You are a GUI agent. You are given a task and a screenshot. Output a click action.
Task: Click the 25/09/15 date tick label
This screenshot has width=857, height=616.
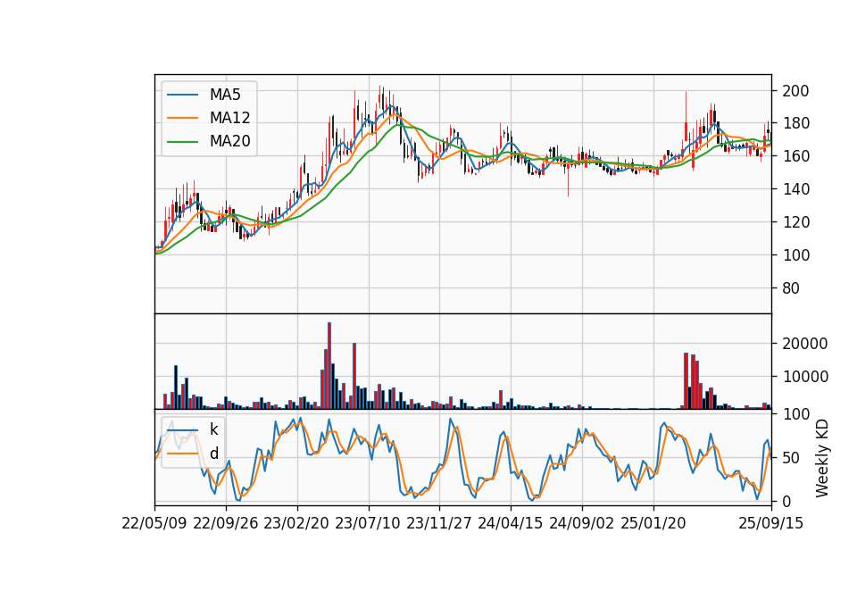[771, 524]
